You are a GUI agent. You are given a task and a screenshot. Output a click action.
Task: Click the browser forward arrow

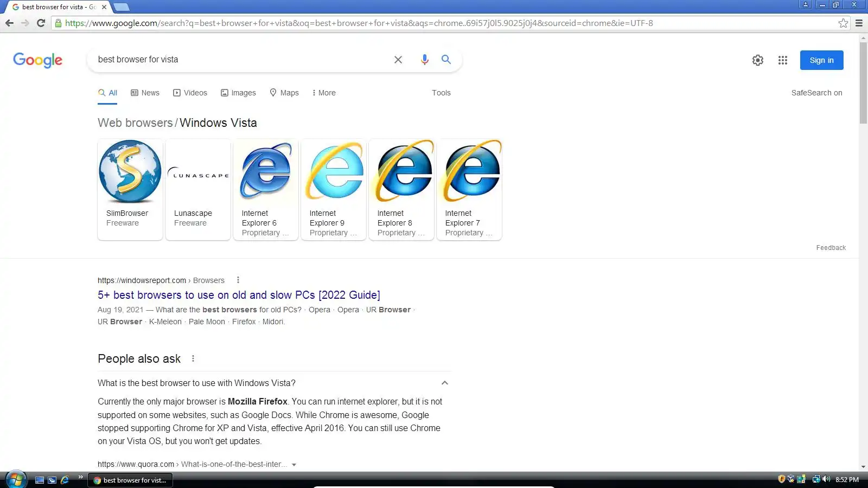[x=25, y=23]
